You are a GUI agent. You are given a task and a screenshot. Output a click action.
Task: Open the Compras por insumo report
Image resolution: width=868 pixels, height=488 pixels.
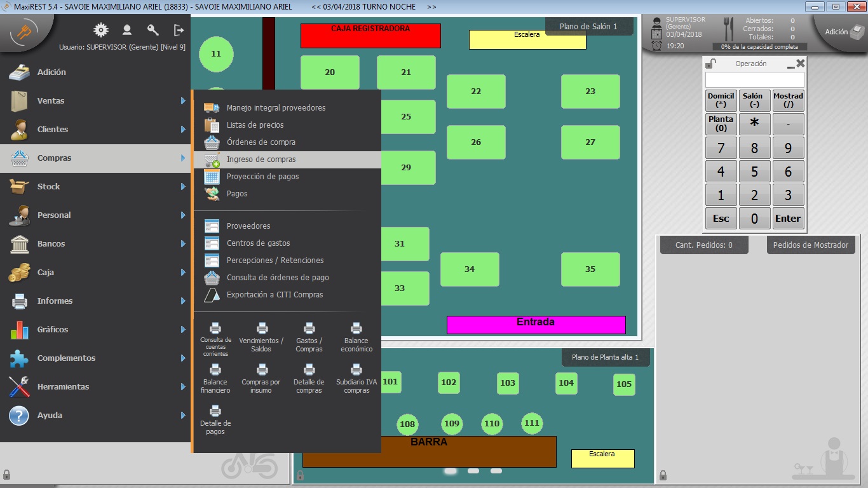(x=261, y=377)
